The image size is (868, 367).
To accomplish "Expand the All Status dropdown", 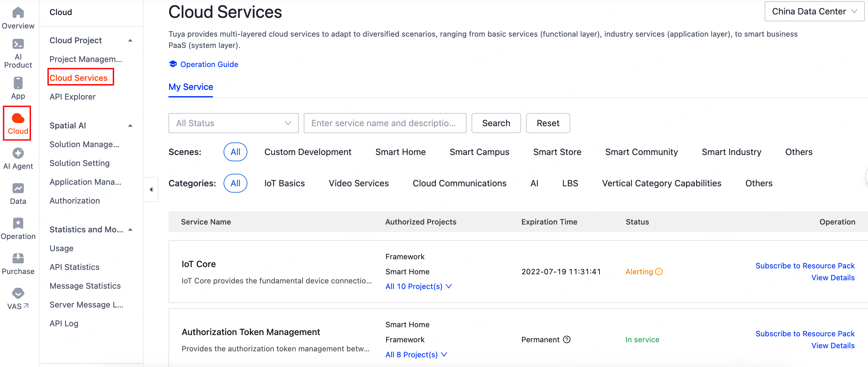I will pos(233,123).
